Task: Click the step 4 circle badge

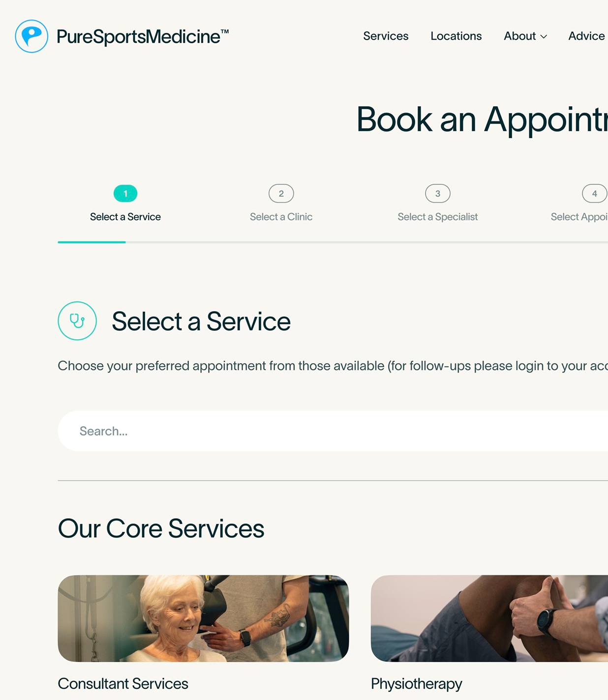Action: pyautogui.click(x=595, y=194)
